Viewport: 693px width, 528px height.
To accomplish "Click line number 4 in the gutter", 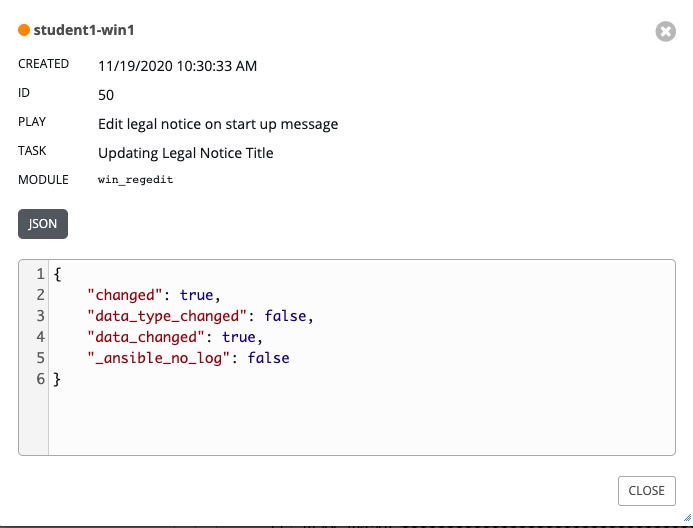I will (x=39, y=337).
